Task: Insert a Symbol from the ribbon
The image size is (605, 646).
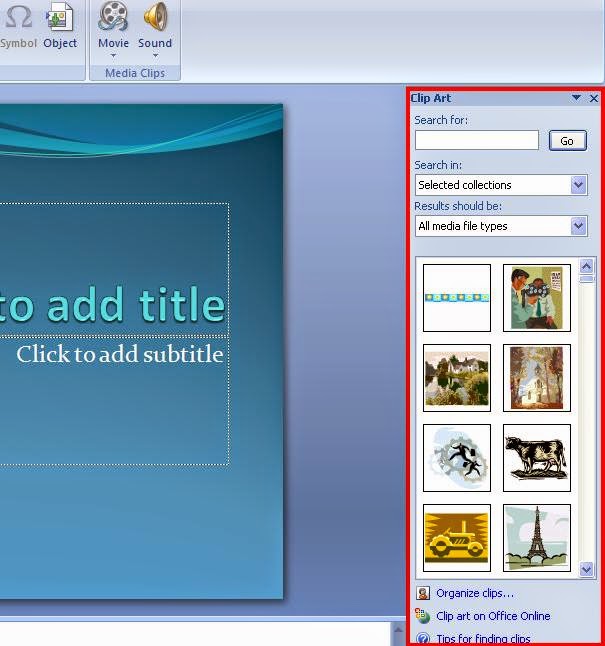Action: click(18, 26)
